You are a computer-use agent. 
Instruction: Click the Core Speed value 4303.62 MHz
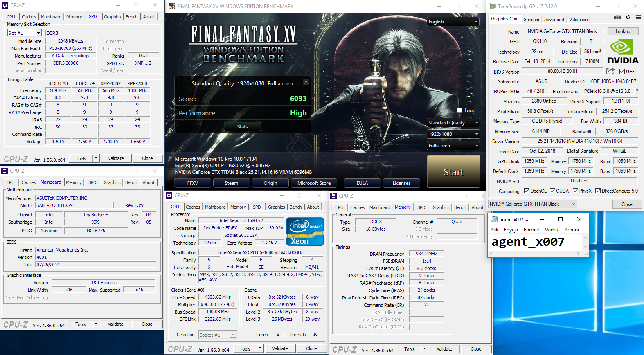coord(218,297)
